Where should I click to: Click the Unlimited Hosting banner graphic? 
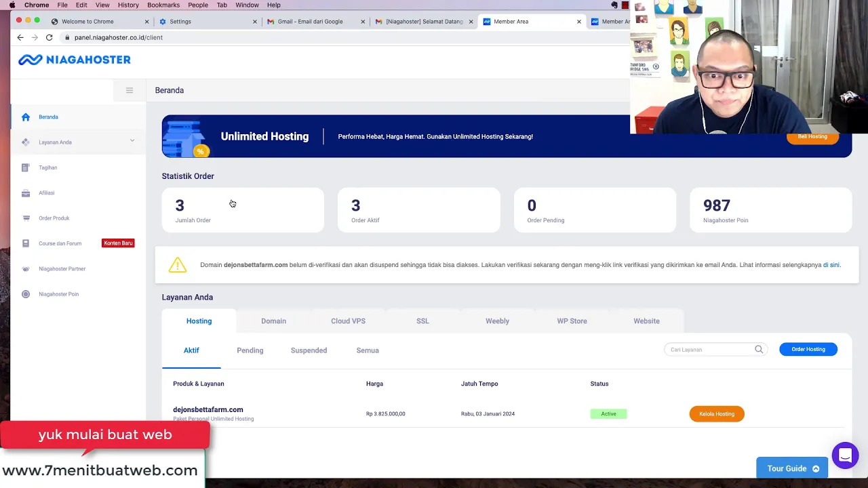click(x=186, y=138)
